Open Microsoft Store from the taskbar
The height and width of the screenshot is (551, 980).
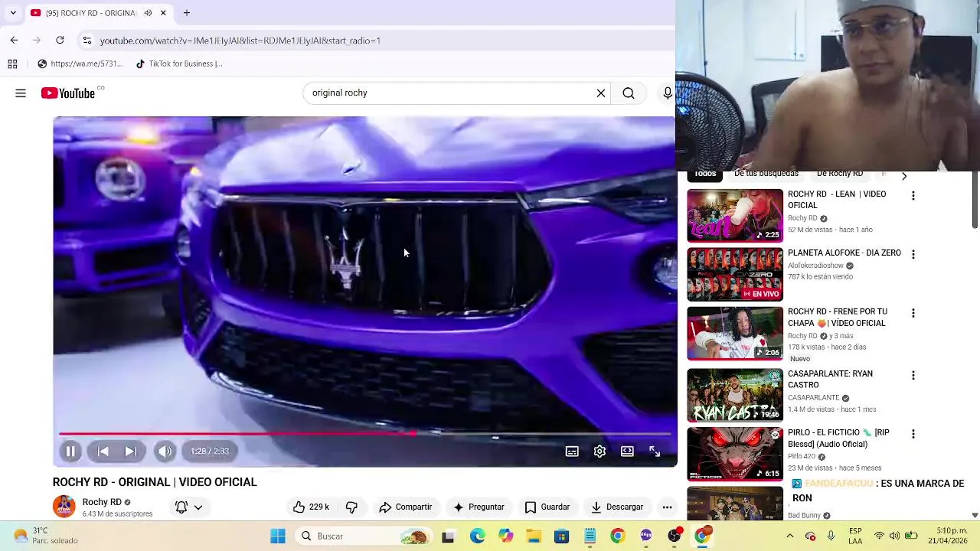point(562,536)
